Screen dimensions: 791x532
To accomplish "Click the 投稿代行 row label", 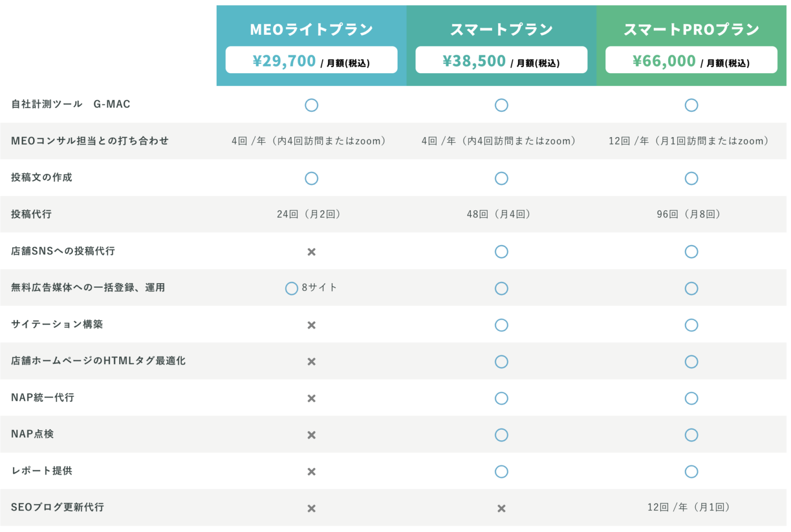I will tap(31, 214).
